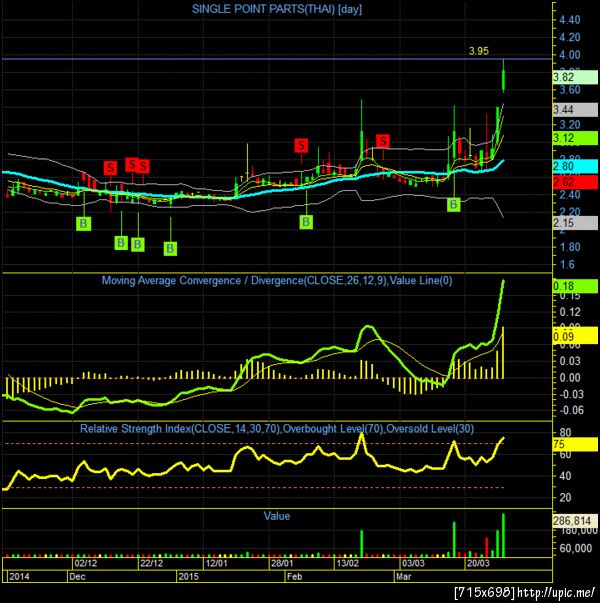
Task: Click the 28/01 date label
Action: pyautogui.click(x=282, y=563)
